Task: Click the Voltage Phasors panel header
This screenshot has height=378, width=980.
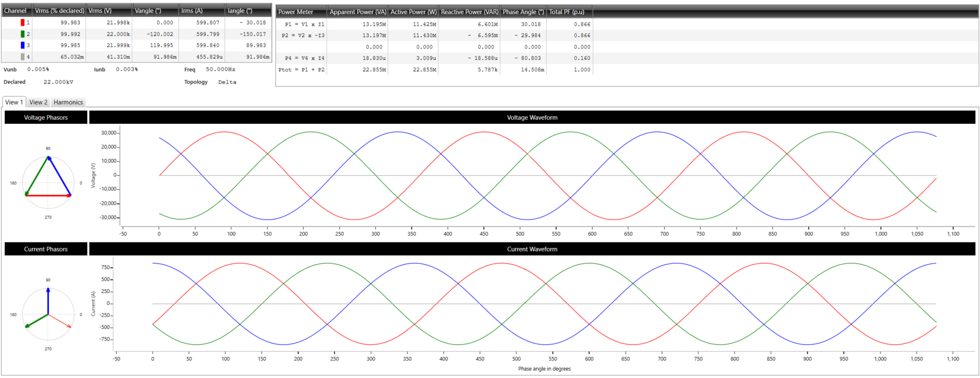Action: (46, 118)
